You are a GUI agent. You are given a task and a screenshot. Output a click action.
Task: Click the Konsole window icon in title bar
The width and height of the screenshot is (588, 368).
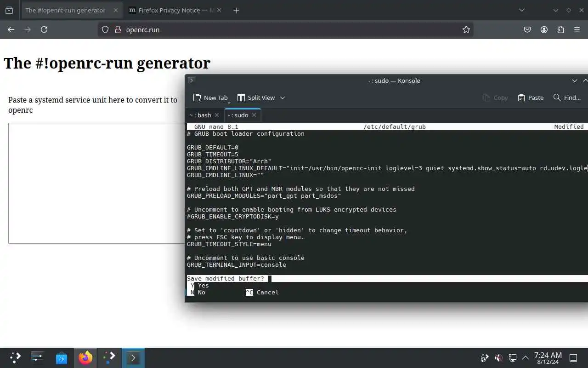coord(192,80)
